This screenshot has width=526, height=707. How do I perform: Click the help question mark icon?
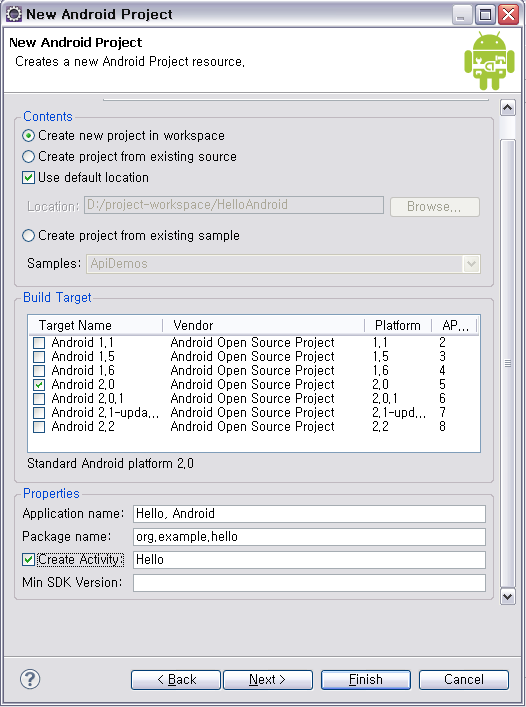click(x=30, y=679)
